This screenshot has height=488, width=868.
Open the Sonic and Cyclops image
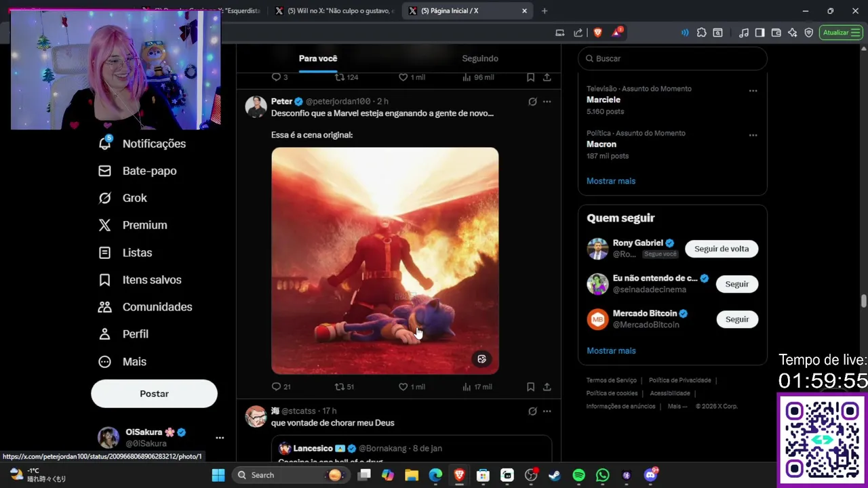click(384, 261)
